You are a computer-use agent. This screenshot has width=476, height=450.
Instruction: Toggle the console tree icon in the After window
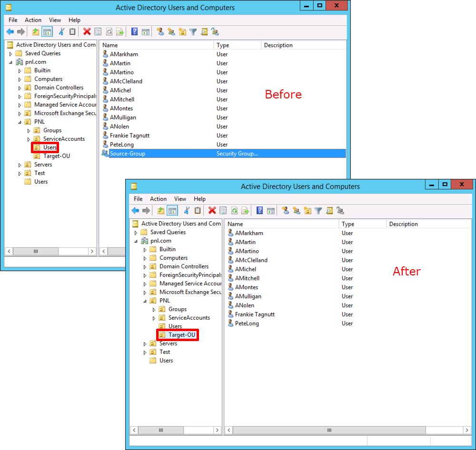[172, 211]
